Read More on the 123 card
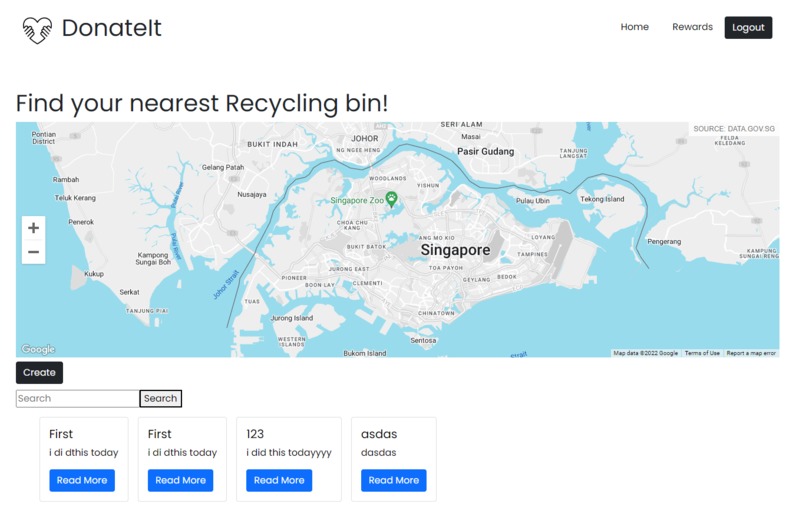Screen dimensions: 806x507 tap(279, 480)
